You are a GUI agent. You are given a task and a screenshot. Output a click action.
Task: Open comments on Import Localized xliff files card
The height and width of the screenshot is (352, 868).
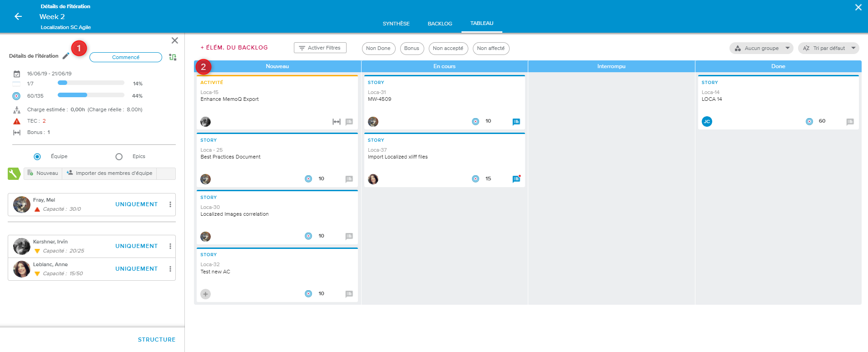coord(516,179)
